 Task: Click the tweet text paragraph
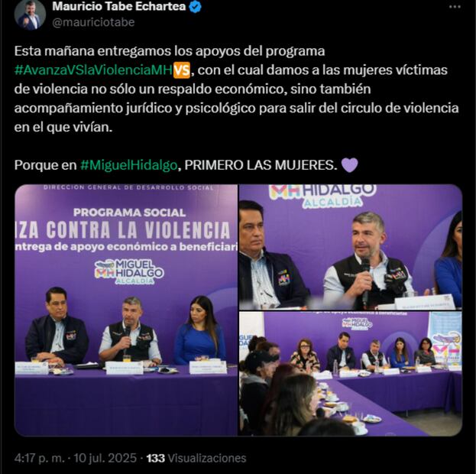tap(236, 89)
